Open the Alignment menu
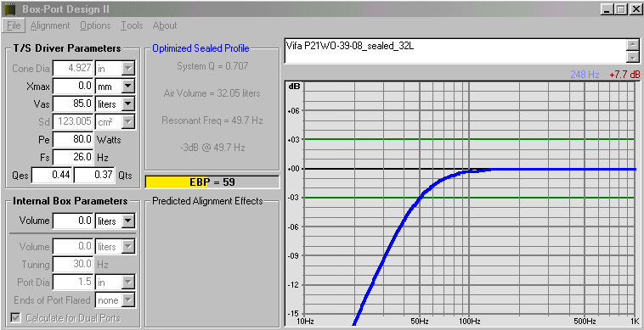The width and height of the screenshot is (644, 330). click(50, 25)
